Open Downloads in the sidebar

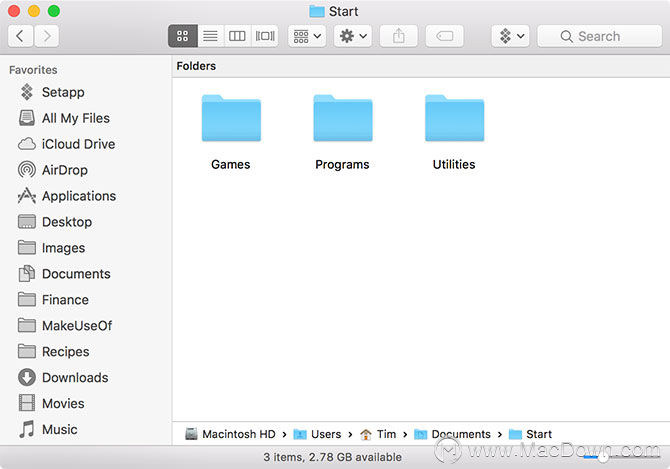63,378
